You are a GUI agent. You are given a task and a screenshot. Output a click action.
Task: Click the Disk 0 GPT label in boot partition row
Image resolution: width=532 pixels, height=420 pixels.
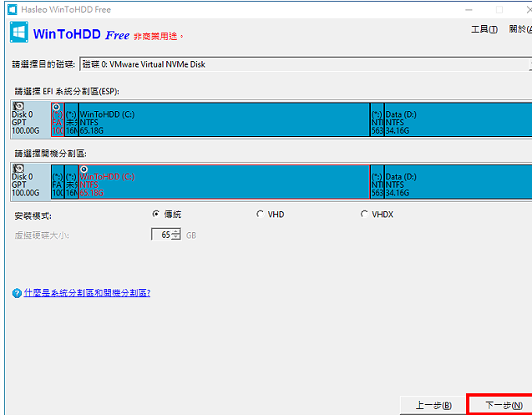pos(25,185)
